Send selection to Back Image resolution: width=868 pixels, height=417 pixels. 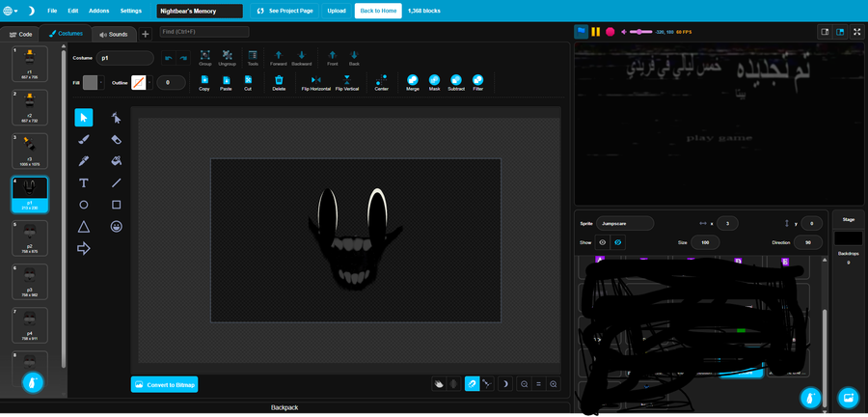coord(354,58)
